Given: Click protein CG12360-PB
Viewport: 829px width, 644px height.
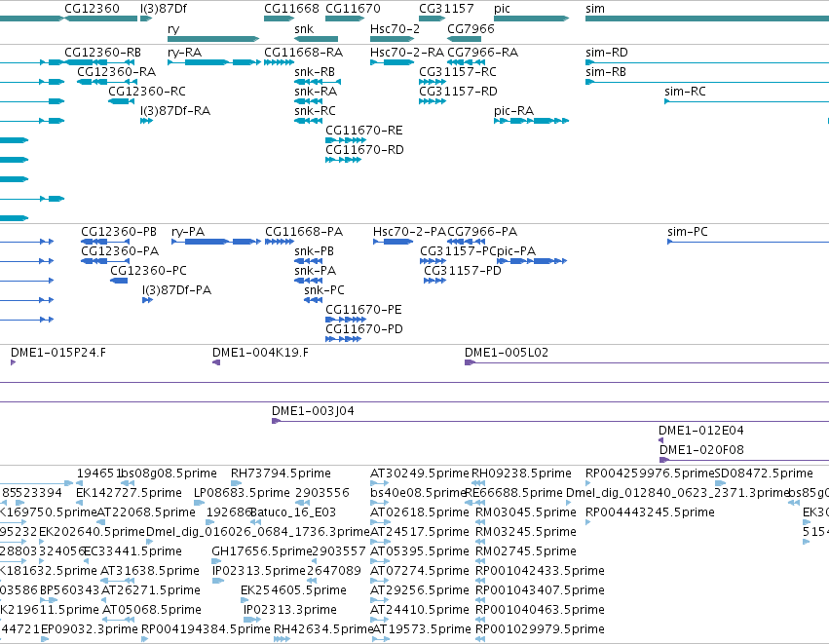Looking at the screenshot, I should pos(105,242).
